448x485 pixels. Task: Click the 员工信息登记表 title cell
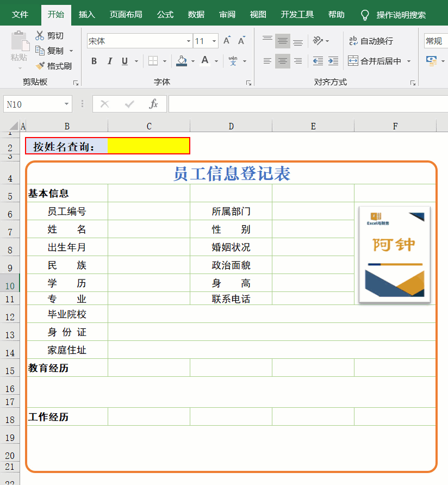232,173
